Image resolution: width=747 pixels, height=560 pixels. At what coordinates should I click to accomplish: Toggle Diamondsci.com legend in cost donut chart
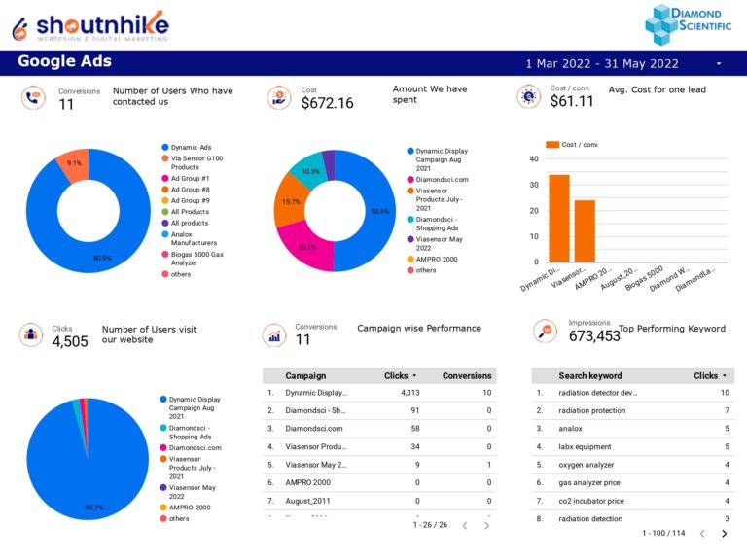point(442,180)
